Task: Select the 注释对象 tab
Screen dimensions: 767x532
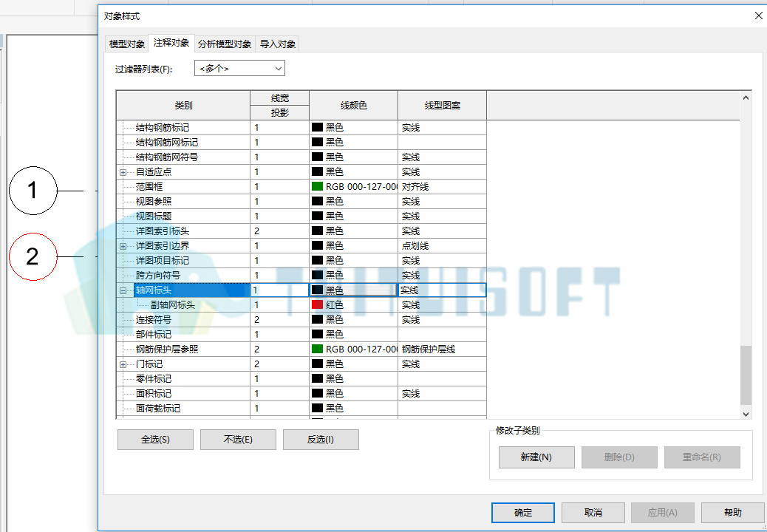Action: [x=171, y=43]
